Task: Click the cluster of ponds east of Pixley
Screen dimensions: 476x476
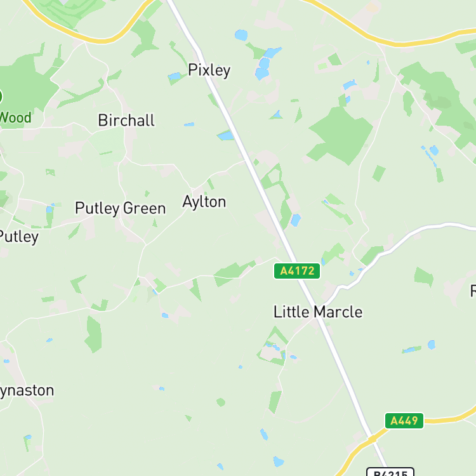Action: pos(266,63)
